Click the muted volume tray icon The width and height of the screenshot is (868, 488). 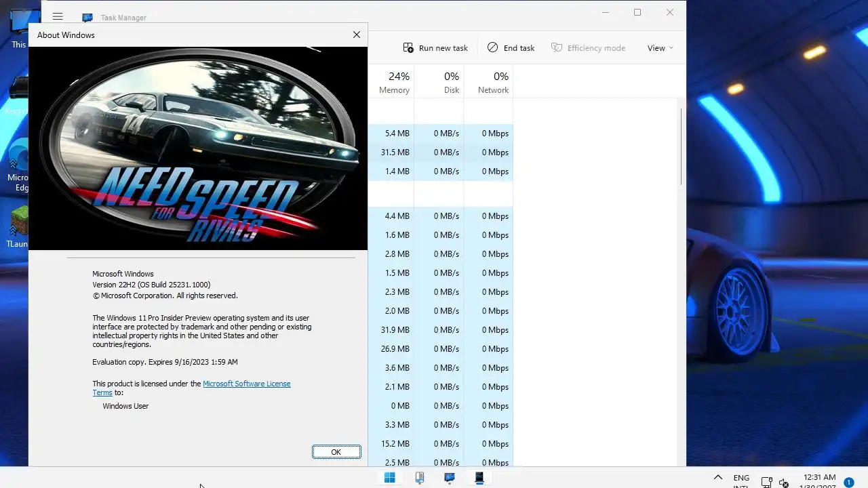point(785,483)
